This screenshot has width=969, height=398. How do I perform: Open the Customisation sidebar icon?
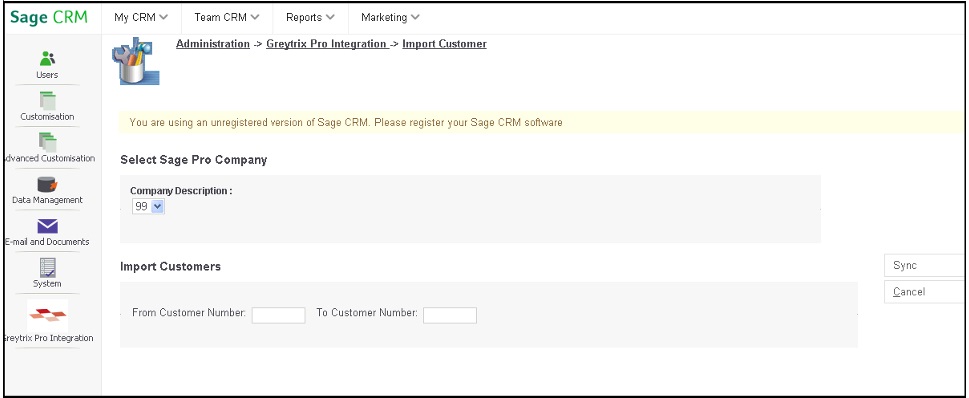(48, 101)
